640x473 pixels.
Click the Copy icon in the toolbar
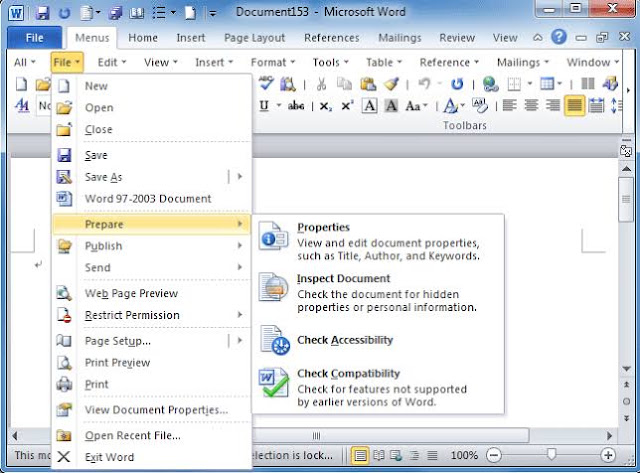coord(344,84)
